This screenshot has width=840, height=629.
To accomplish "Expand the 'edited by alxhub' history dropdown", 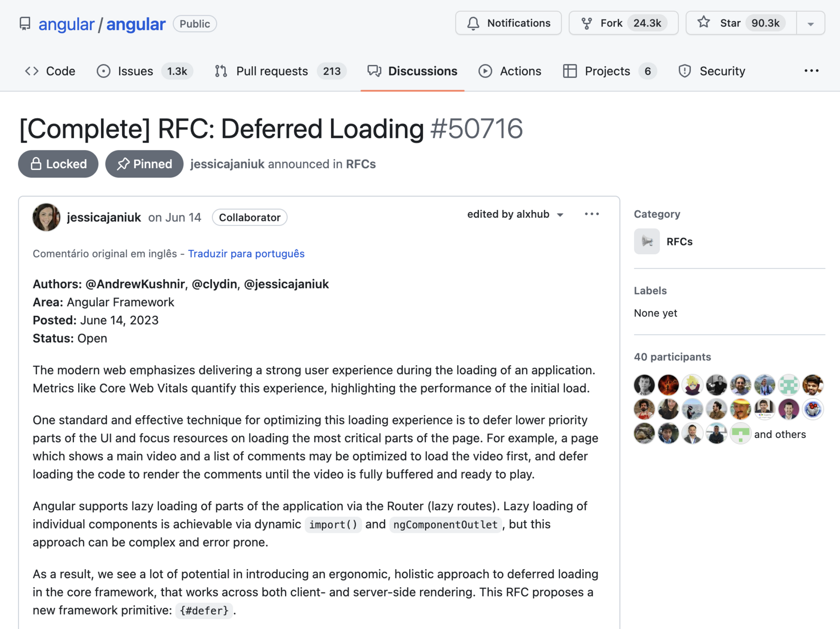I will click(x=515, y=214).
